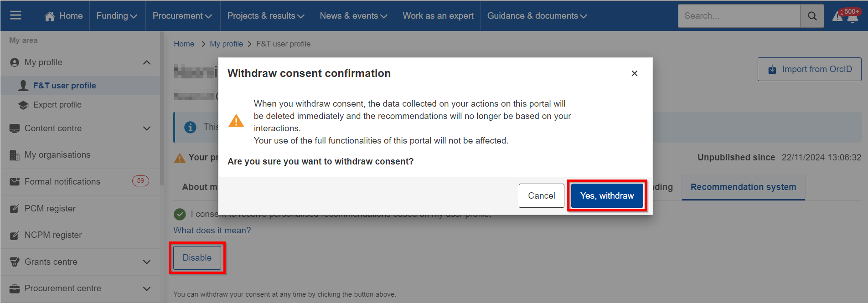The image size is (868, 303).
Task: Open the hamburger menu icon
Action: 15,15
